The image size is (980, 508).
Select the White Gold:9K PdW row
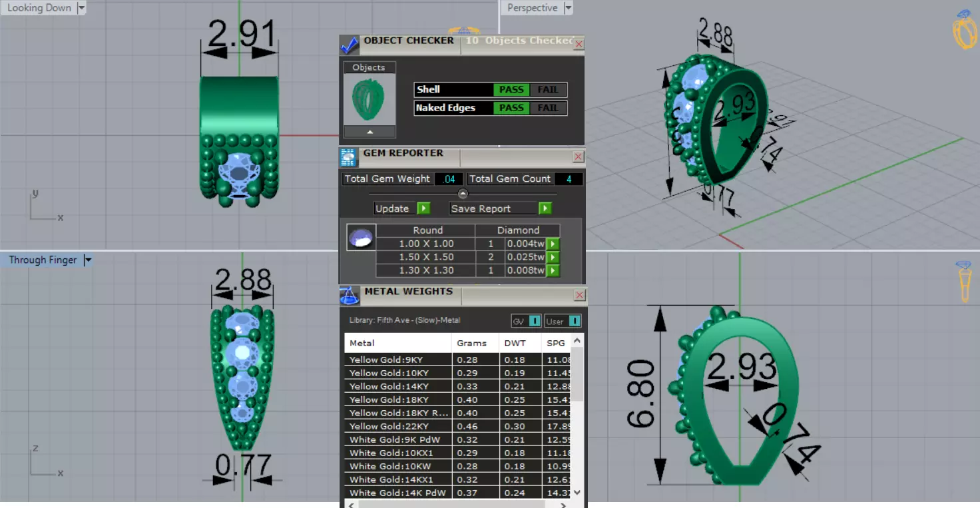(x=457, y=439)
